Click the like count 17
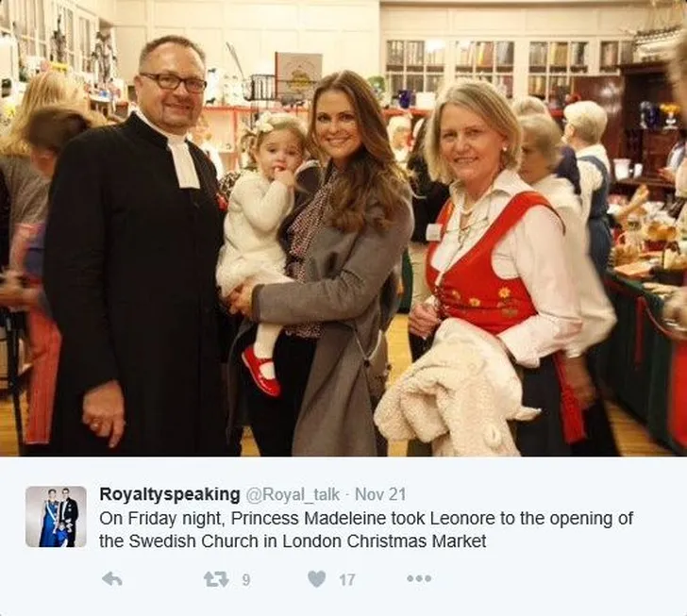This screenshot has height=616, width=687. coord(346,580)
